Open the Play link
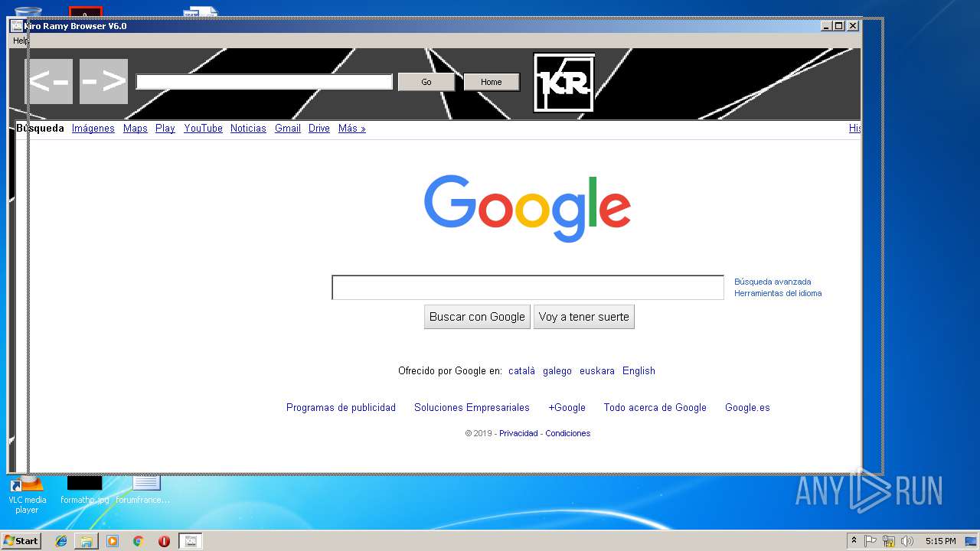 coord(165,129)
